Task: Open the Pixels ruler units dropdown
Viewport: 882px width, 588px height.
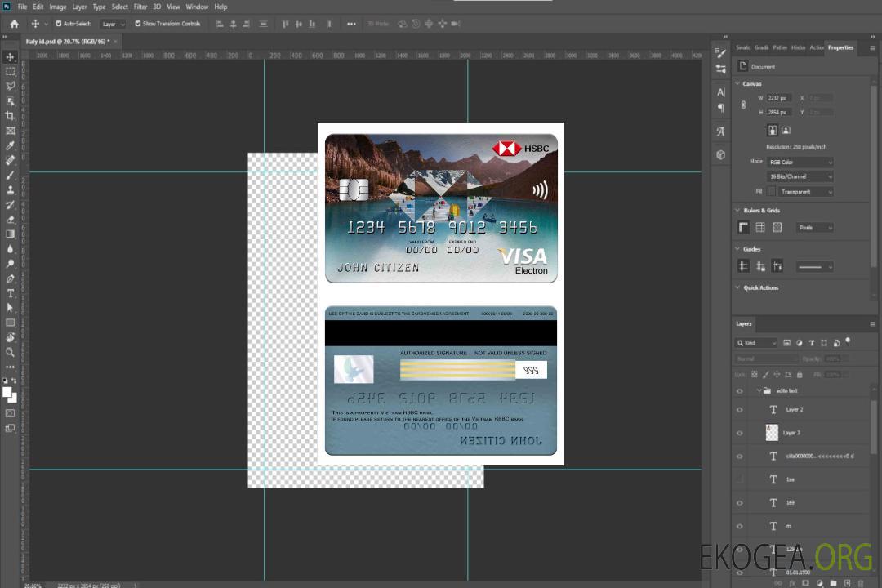Action: click(x=815, y=228)
